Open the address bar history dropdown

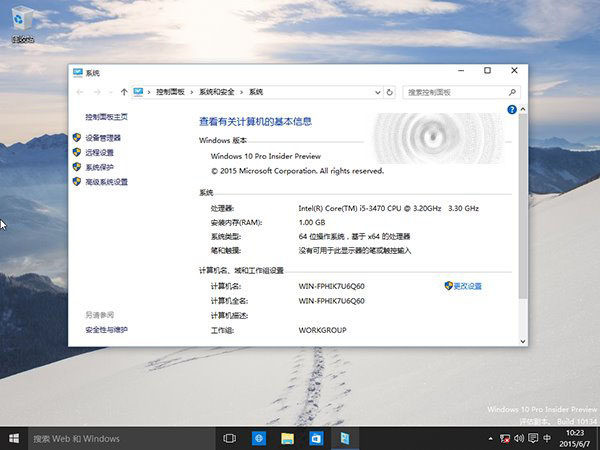coord(377,92)
